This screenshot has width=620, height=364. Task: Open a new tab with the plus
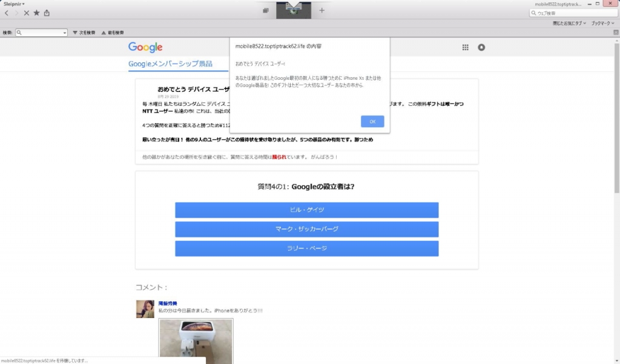[x=322, y=10]
